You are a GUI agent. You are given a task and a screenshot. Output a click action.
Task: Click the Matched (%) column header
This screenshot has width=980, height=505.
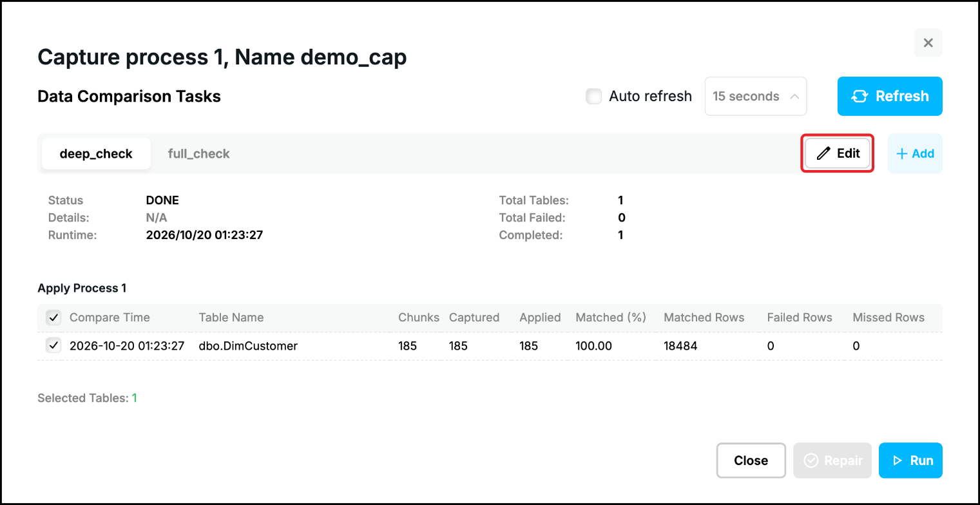[x=611, y=318]
